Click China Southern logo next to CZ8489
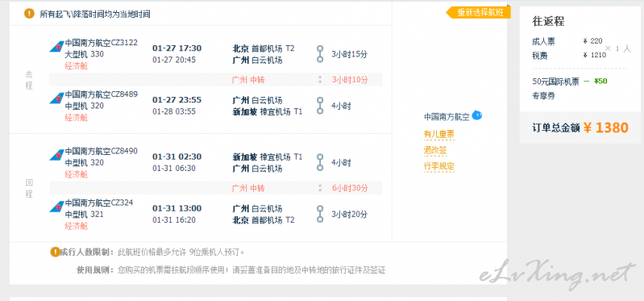Screen dimensions: 644x301 (x=56, y=98)
